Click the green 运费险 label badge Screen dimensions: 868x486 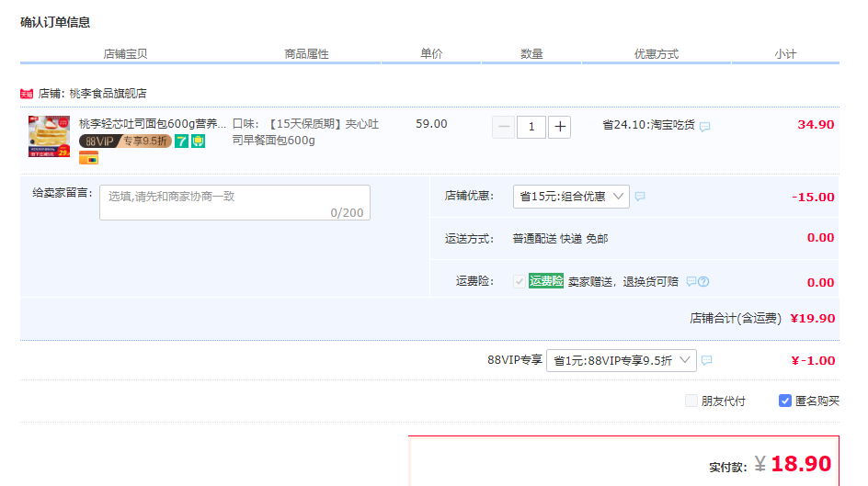click(x=546, y=281)
